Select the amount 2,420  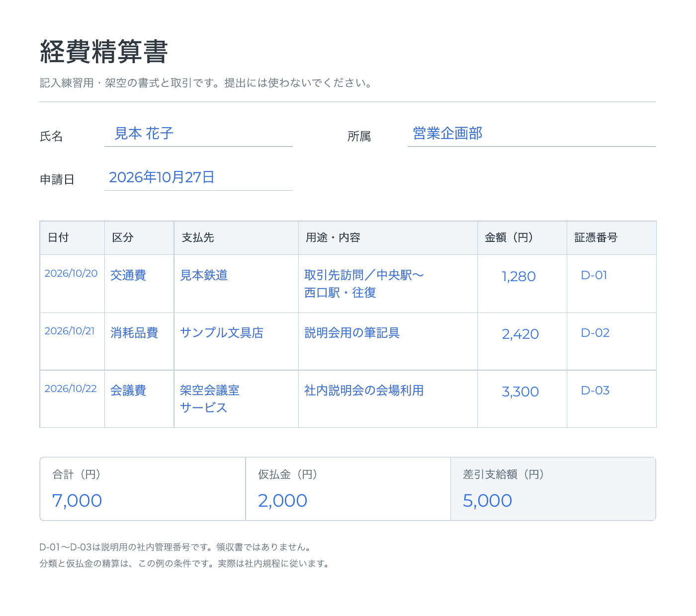520,334
